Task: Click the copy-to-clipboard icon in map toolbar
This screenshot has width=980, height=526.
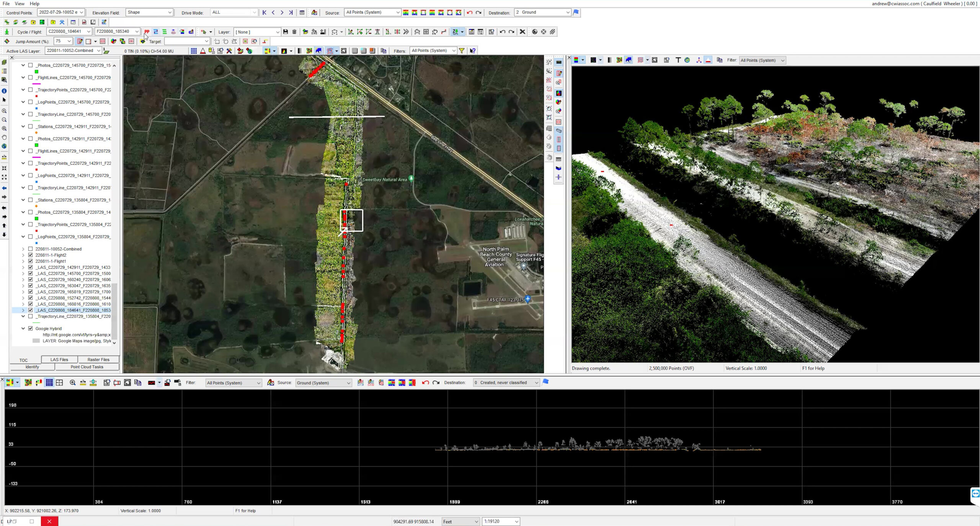Action: tap(383, 50)
